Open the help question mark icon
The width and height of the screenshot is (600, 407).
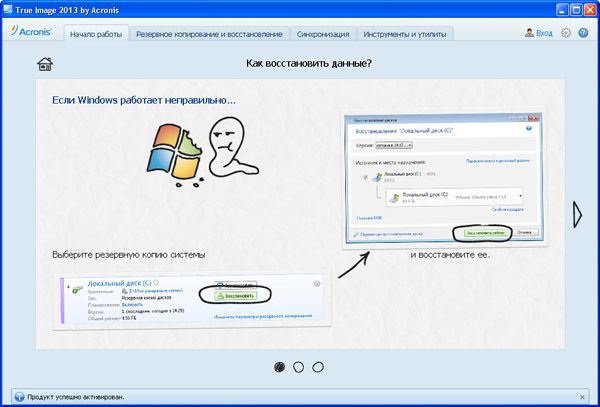(583, 33)
